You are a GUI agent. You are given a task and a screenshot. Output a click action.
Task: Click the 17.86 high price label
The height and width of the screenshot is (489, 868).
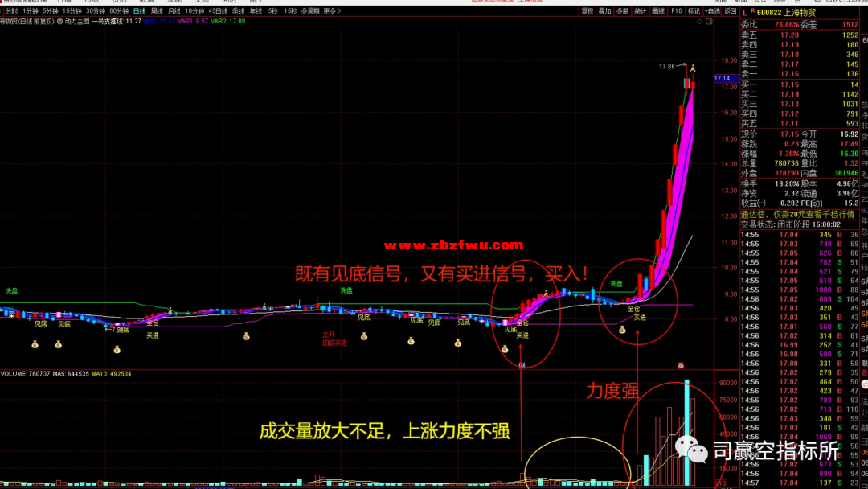click(666, 67)
